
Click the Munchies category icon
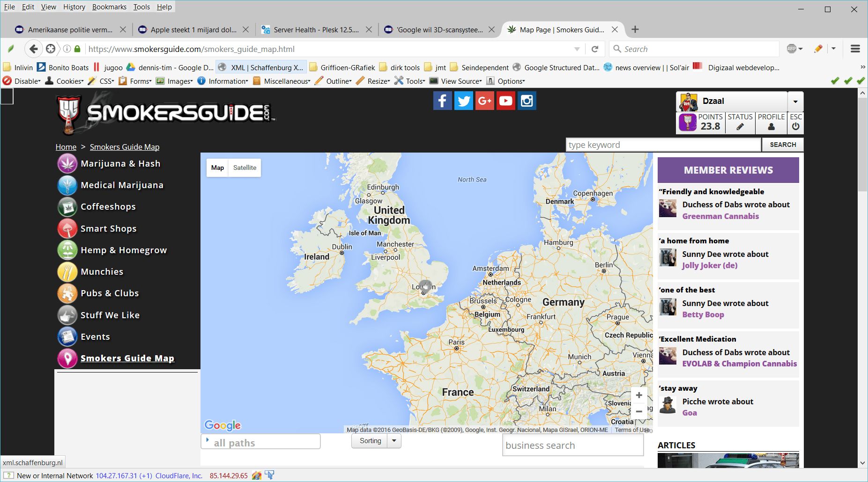67,271
